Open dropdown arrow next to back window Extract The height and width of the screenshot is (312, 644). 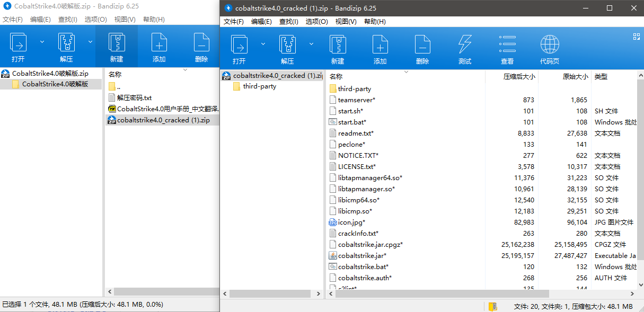(x=91, y=42)
